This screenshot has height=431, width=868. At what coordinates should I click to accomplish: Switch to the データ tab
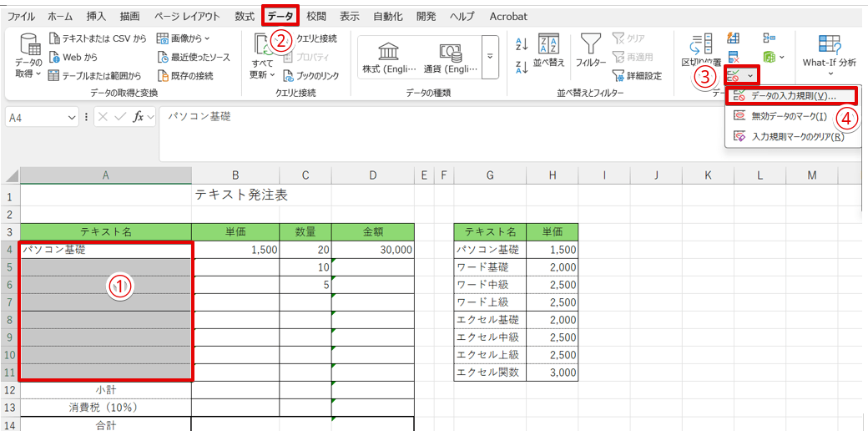(280, 17)
